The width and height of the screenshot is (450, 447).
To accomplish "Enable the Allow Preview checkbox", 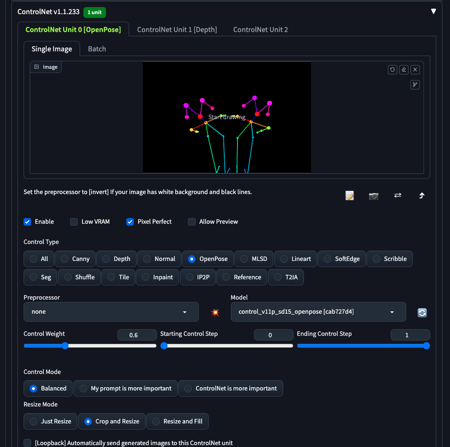I will [x=192, y=222].
